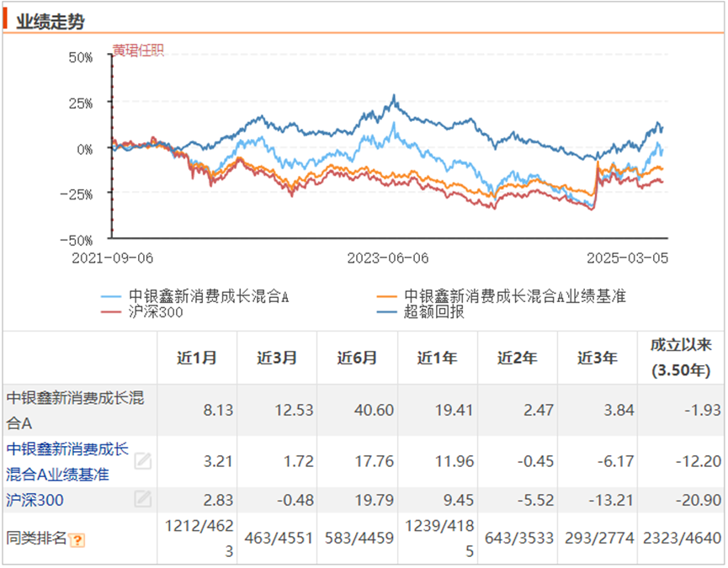Select the 近1年 column header

437,358
